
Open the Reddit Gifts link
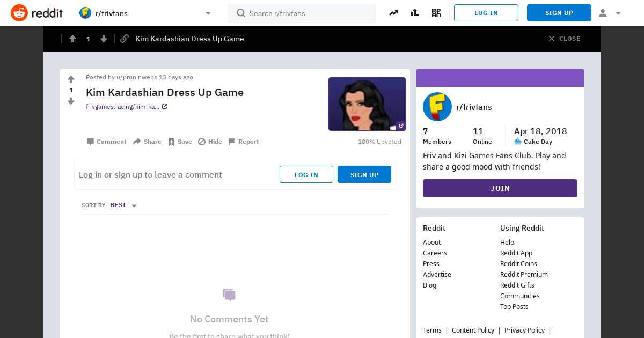(x=517, y=285)
